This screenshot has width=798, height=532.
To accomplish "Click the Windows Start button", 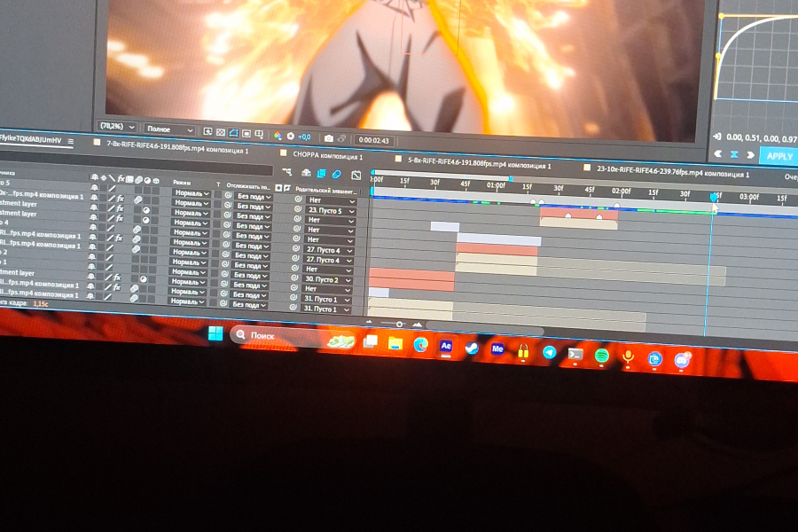I will 215,333.
